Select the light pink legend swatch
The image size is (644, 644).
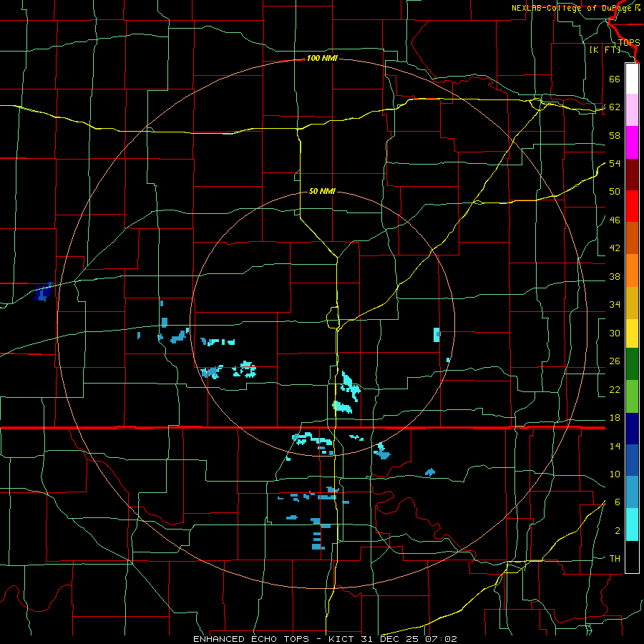point(632,110)
